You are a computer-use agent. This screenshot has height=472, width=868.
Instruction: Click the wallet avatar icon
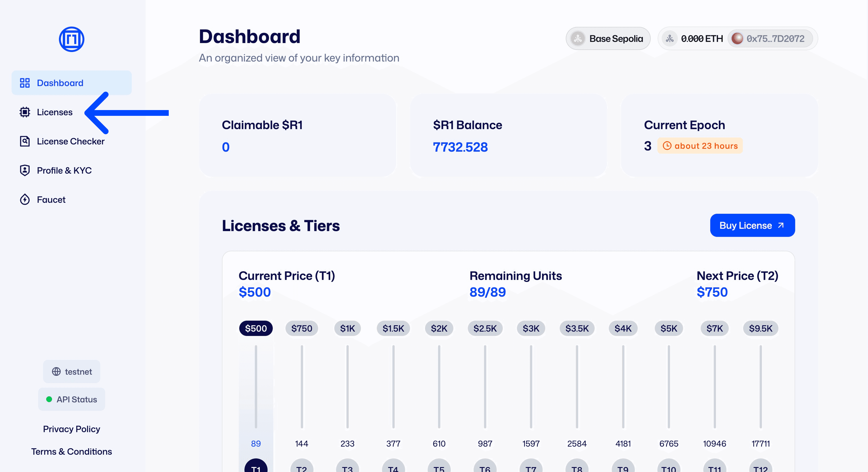737,39
